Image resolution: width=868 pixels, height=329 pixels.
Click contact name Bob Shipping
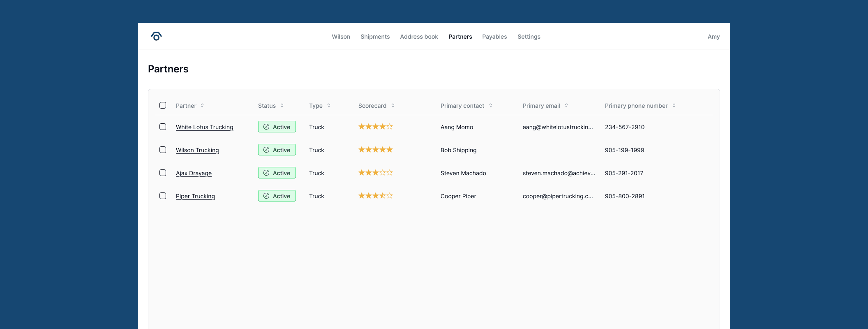tap(458, 150)
